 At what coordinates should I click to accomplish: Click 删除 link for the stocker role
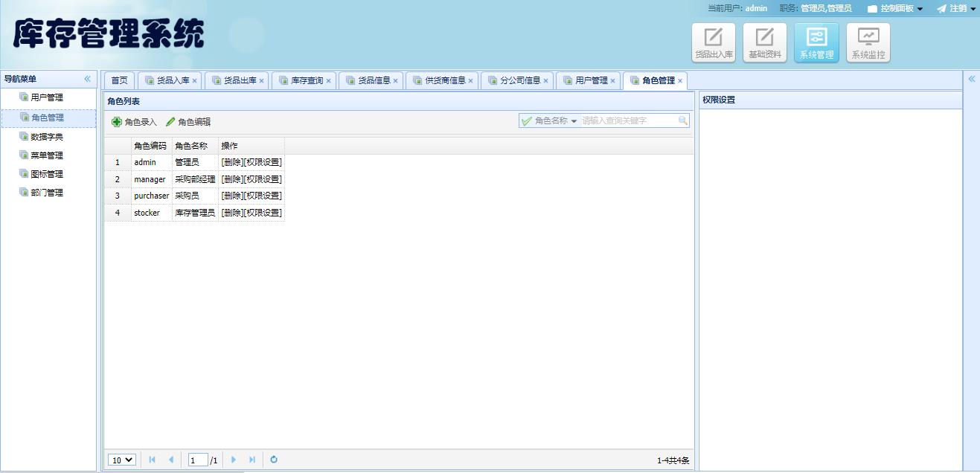(231, 213)
